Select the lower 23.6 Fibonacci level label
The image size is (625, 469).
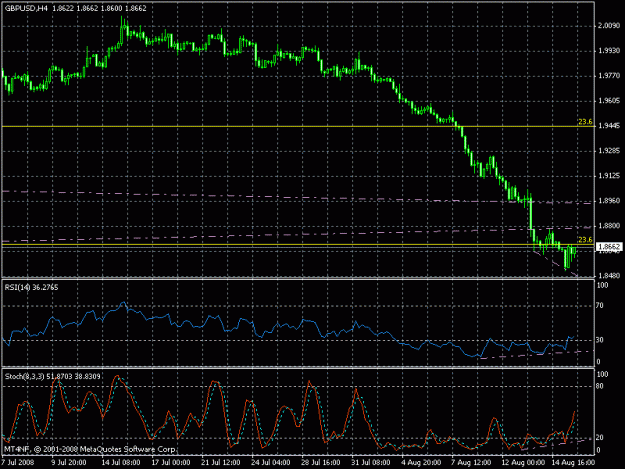pyautogui.click(x=585, y=239)
